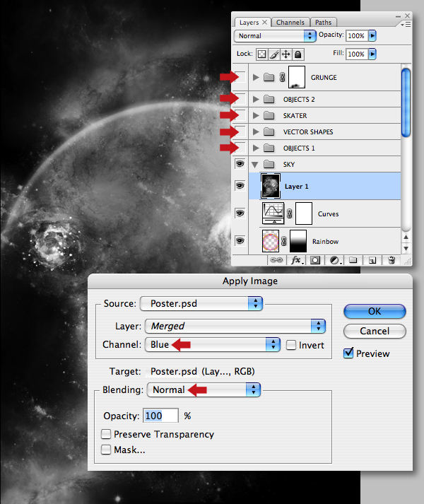
Task: Open Fill slider arrow
Action: pos(372,54)
